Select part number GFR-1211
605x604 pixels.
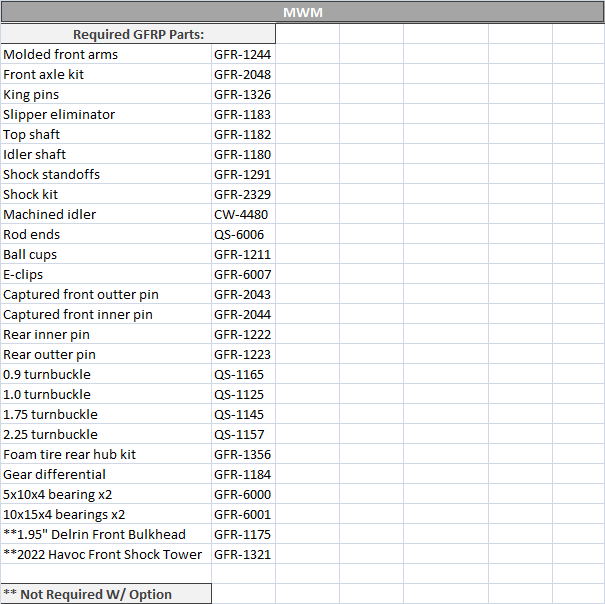[242, 254]
